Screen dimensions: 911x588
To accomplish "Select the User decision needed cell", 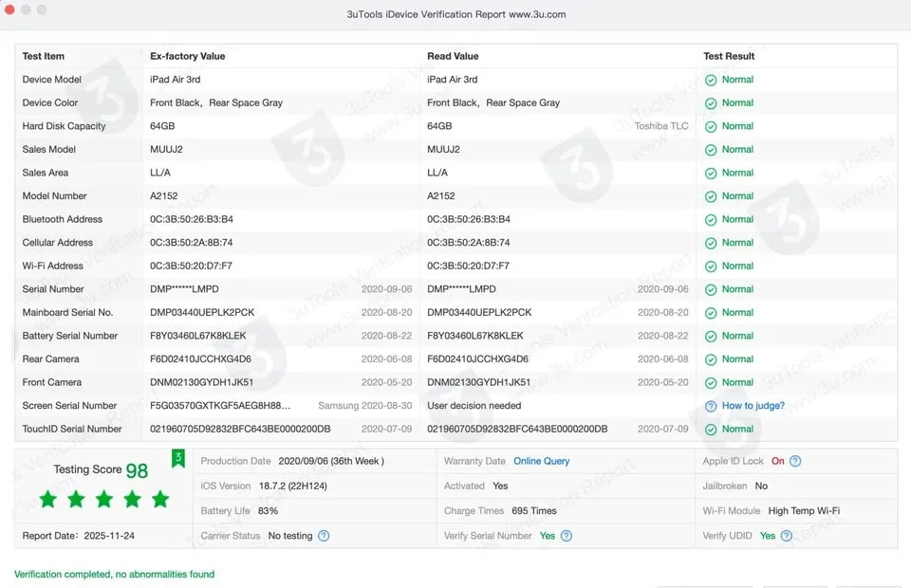I will 475,405.
